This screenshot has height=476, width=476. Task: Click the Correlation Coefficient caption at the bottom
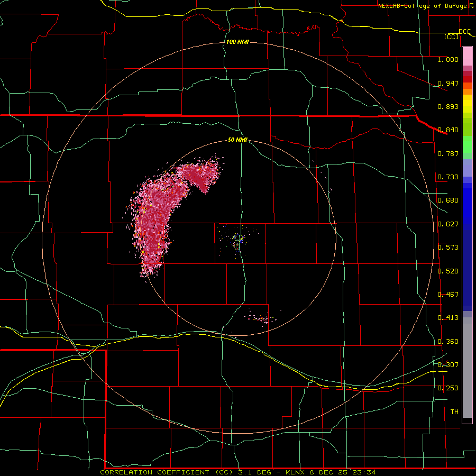coord(238,472)
